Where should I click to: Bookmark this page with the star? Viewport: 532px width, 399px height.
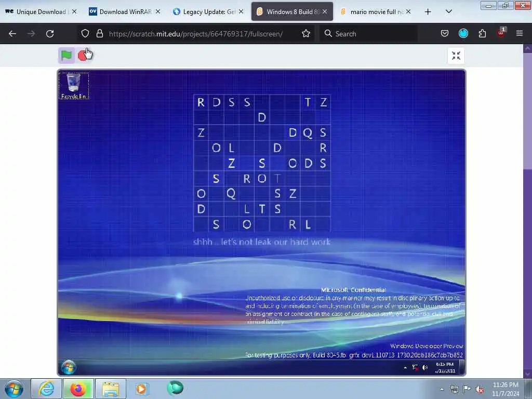pos(306,33)
